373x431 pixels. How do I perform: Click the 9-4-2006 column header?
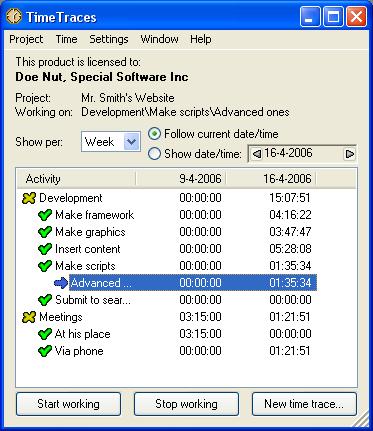pos(181,179)
